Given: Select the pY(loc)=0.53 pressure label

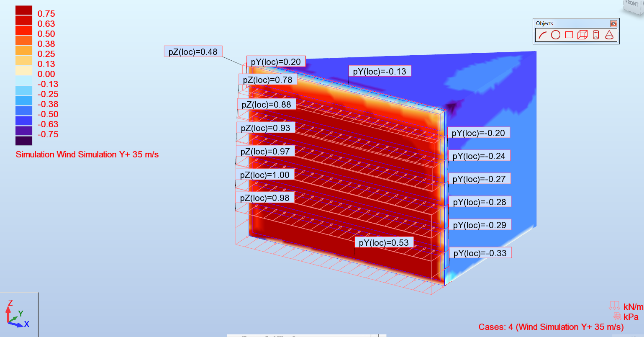Looking at the screenshot, I should pos(384,242).
